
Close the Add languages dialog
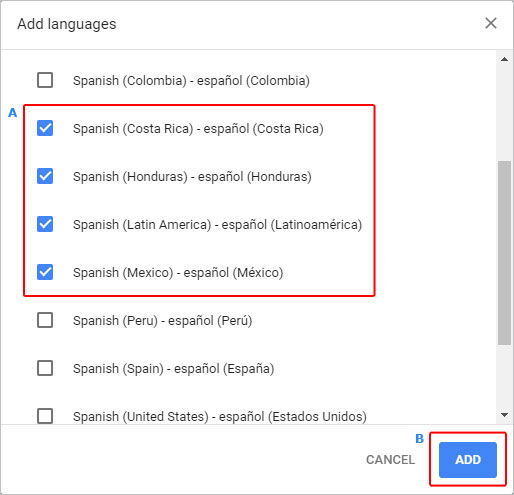(491, 23)
